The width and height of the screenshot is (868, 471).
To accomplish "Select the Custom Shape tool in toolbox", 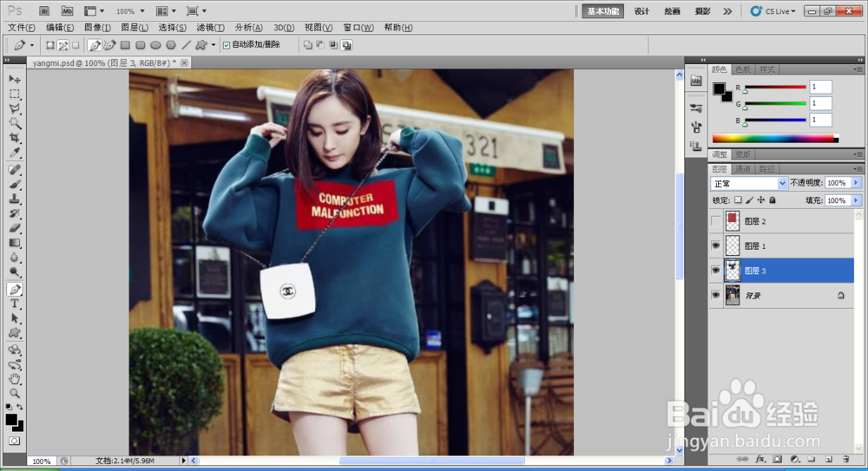I will tap(15, 332).
